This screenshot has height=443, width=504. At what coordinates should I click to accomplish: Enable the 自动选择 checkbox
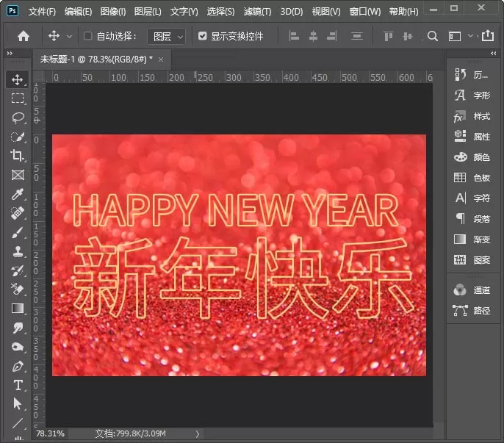tap(87, 36)
